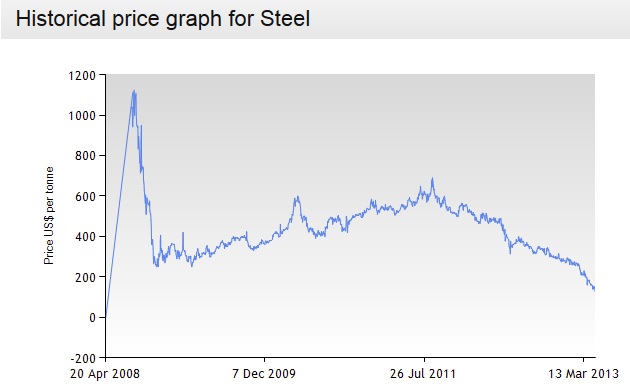Select the 20 Apr 2008 date label
630x384 pixels.
click(105, 374)
